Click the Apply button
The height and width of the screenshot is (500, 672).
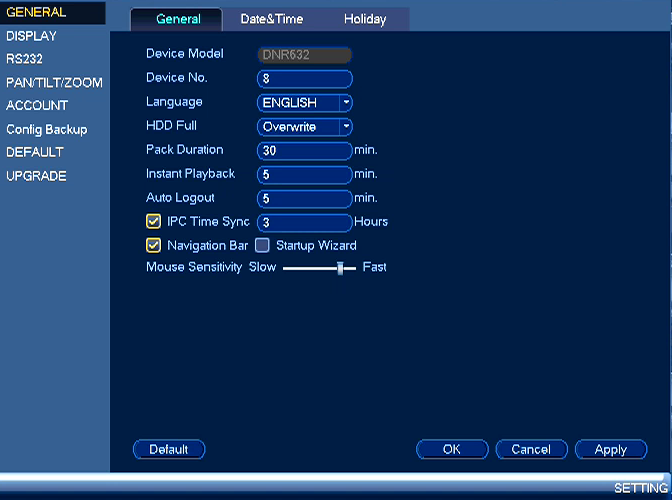tap(611, 449)
